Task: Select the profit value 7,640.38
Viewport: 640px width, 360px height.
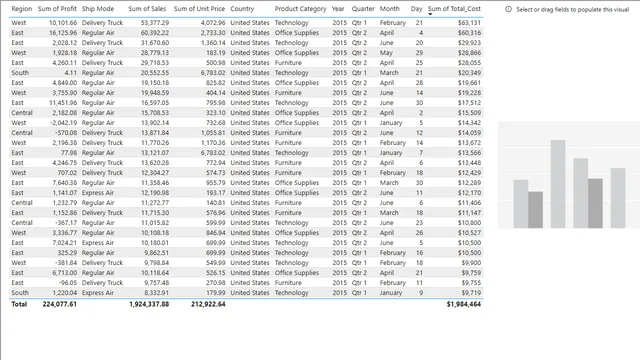Action: point(64,183)
